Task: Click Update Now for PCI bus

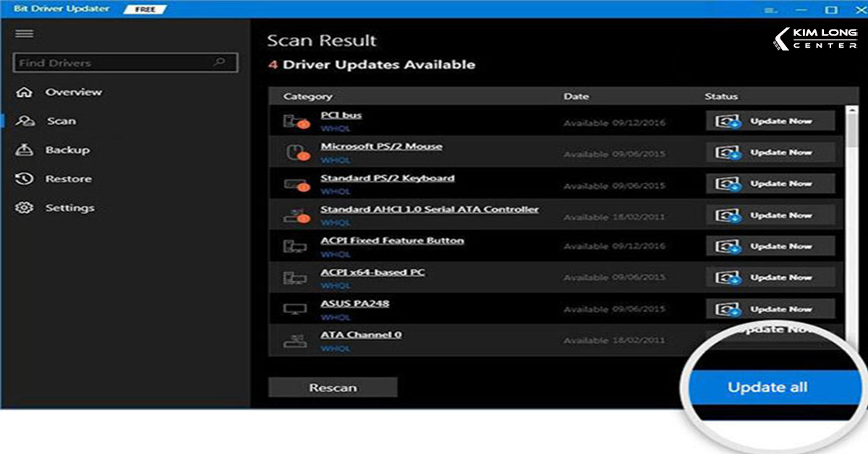Action: tap(770, 120)
